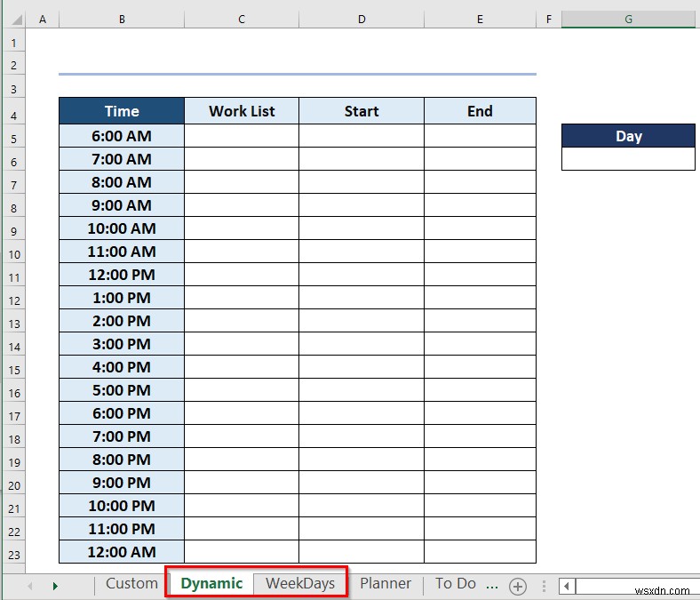Click End cell for 12:00 PM row
The height and width of the screenshot is (600, 700).
coord(480,275)
